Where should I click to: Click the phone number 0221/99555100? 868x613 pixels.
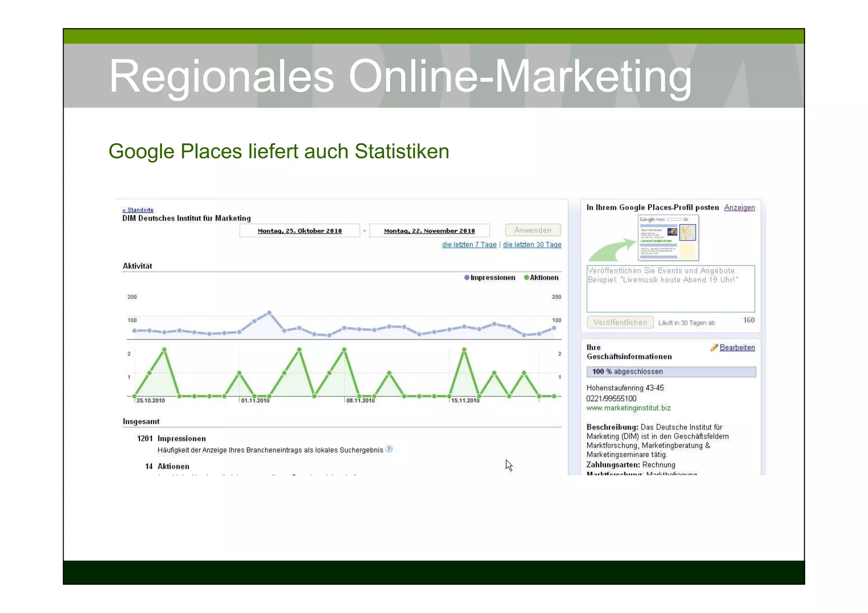tap(611, 398)
